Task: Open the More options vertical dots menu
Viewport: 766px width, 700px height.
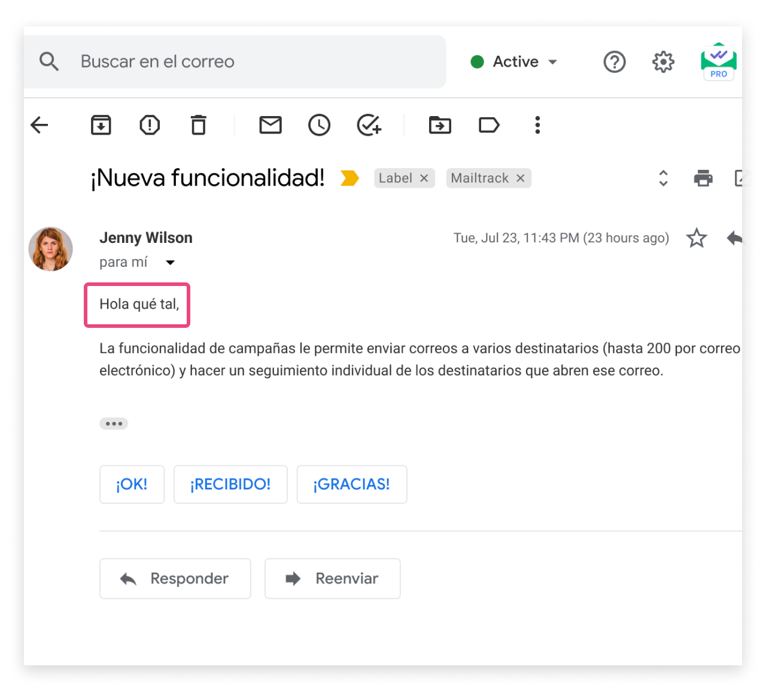Action: (537, 125)
